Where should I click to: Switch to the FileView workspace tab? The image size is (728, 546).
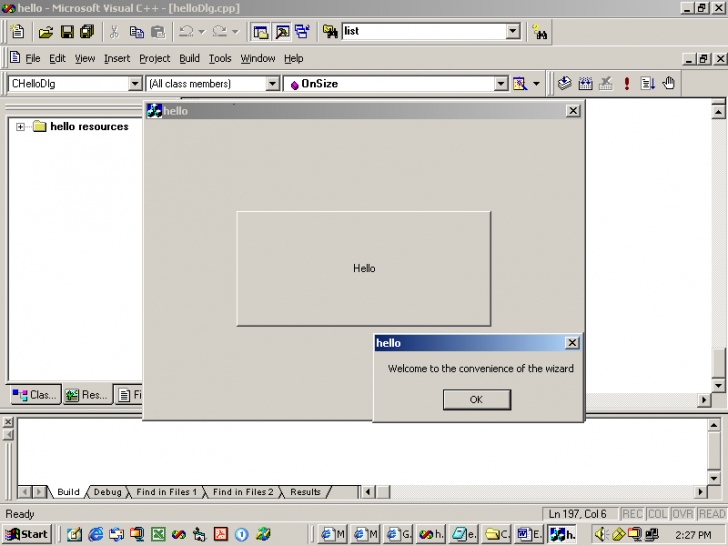point(129,395)
